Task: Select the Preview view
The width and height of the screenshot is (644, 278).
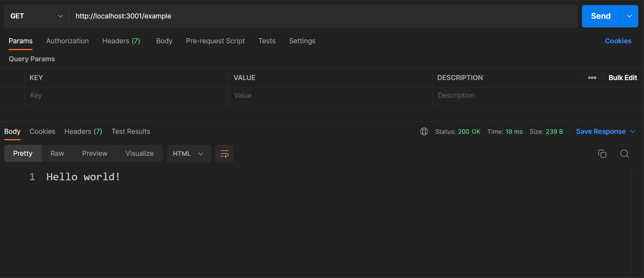Action: (95, 154)
